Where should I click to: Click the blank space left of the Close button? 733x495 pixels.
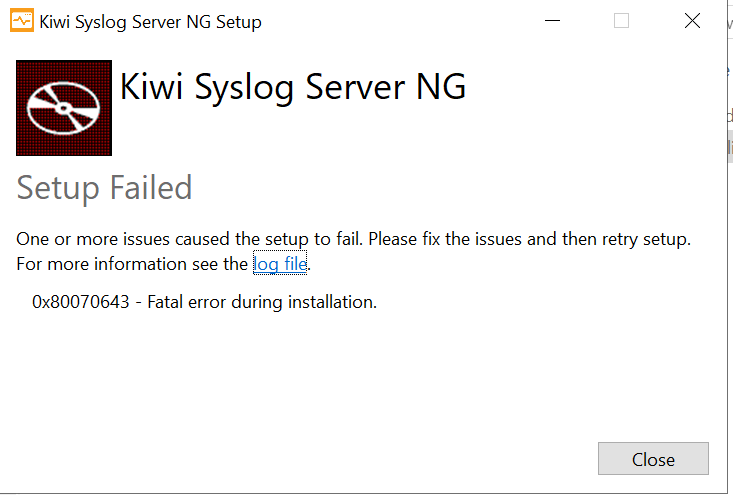tap(300, 460)
